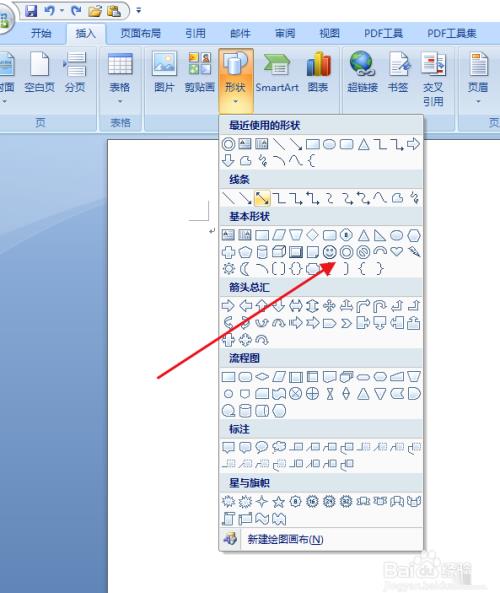Select the left brace in basic shapes
The image size is (500, 593).
pos(363,269)
